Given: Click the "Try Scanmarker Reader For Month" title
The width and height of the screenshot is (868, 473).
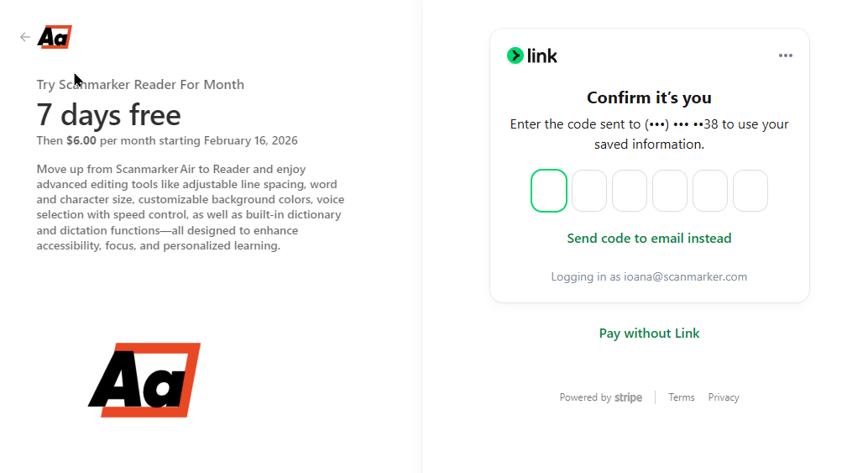Looking at the screenshot, I should [x=140, y=85].
